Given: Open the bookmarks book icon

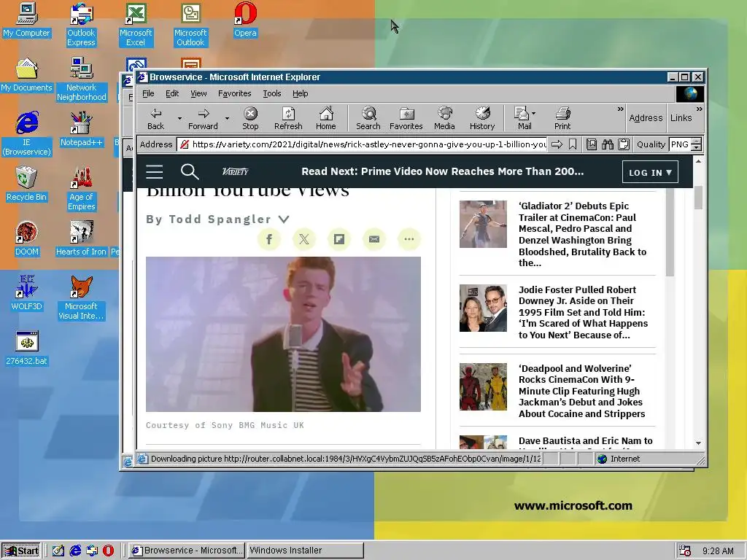Looking at the screenshot, I should 591,144.
